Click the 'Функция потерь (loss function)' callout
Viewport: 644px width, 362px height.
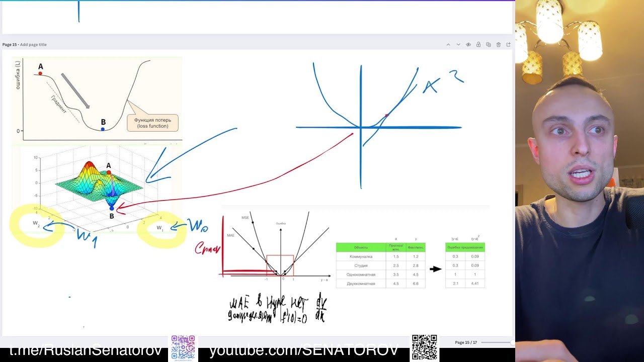[x=152, y=123]
